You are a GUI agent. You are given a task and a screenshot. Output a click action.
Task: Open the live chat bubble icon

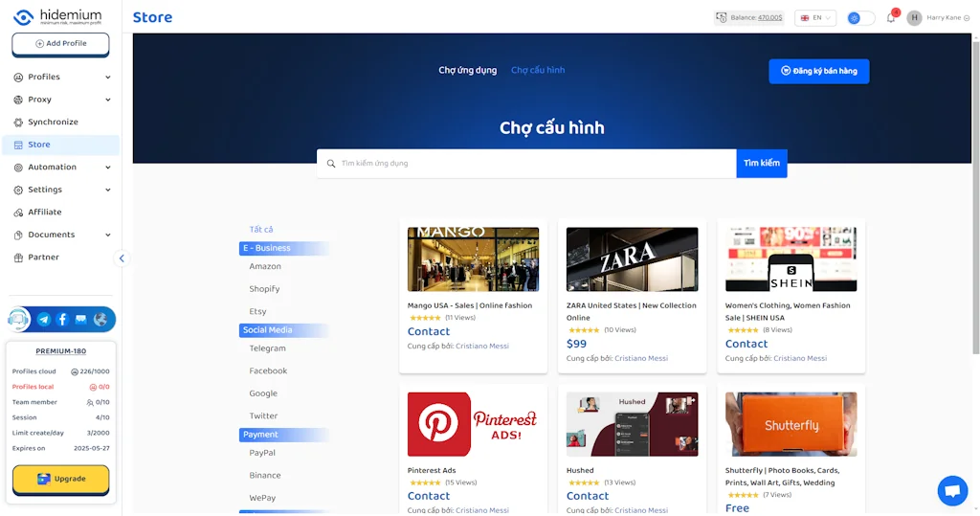click(952, 490)
